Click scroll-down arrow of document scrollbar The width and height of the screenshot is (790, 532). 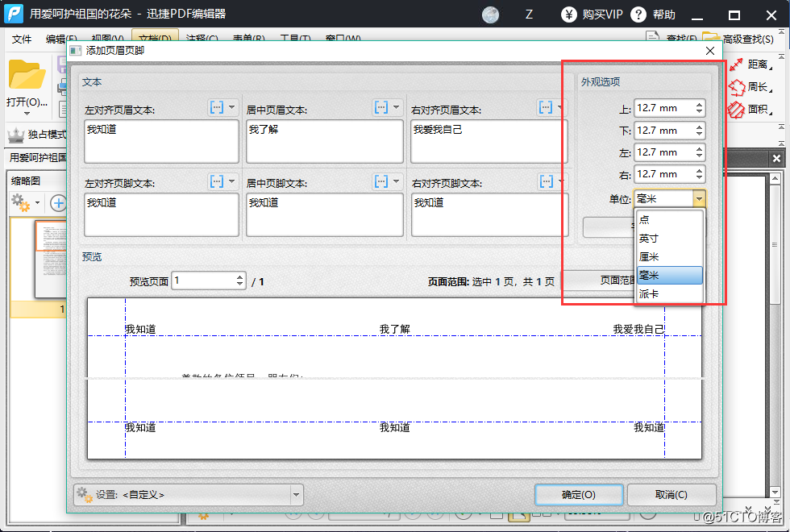(x=775, y=493)
